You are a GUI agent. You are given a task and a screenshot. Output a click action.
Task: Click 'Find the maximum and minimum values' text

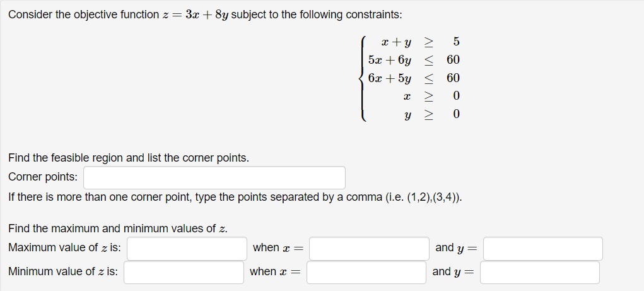[118, 229]
